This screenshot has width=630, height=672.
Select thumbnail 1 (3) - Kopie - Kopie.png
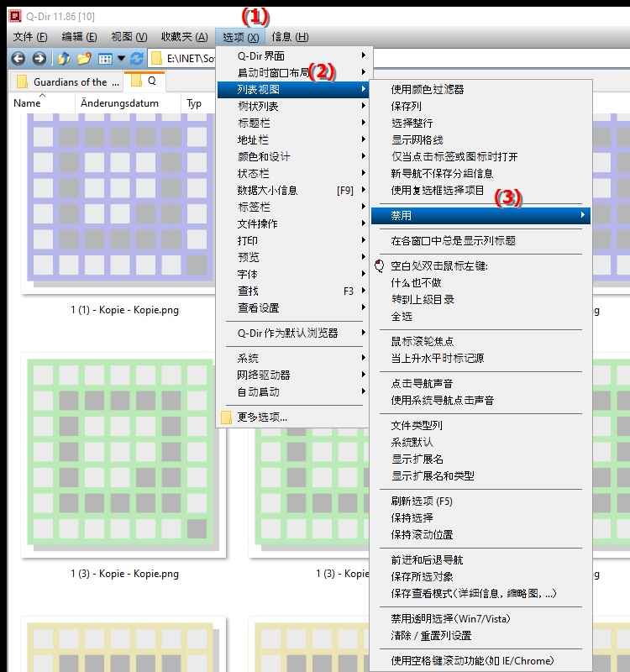(123, 456)
